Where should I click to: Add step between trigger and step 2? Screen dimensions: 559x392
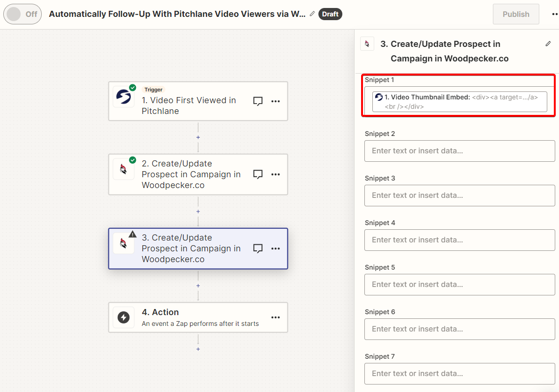(x=198, y=137)
